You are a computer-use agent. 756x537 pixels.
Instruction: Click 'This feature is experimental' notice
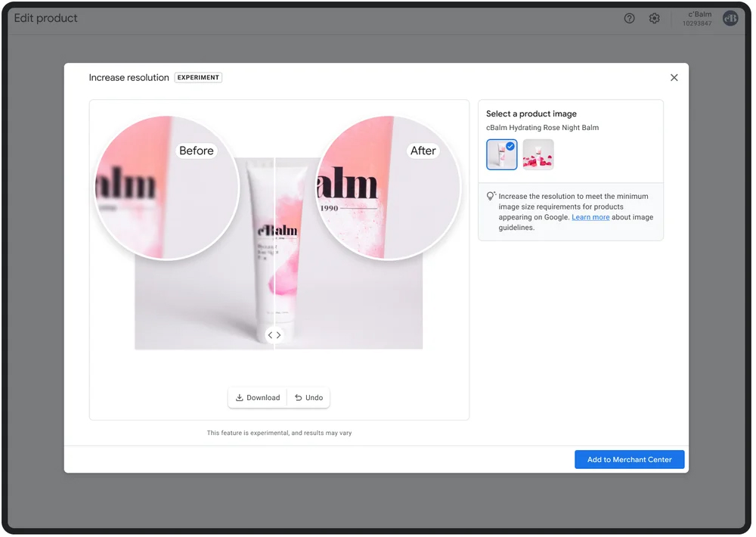click(279, 433)
